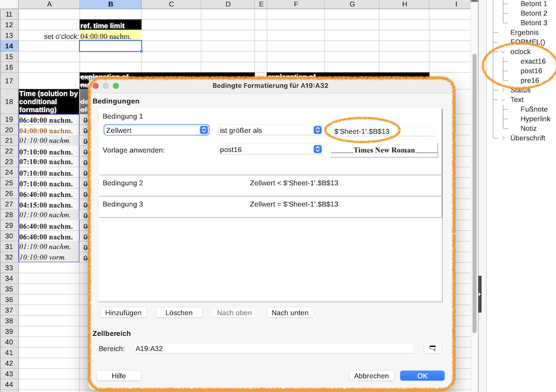Open the 'ist größer als' operator dropdown
Image resolution: width=556 pixels, height=392 pixels.
(270, 130)
